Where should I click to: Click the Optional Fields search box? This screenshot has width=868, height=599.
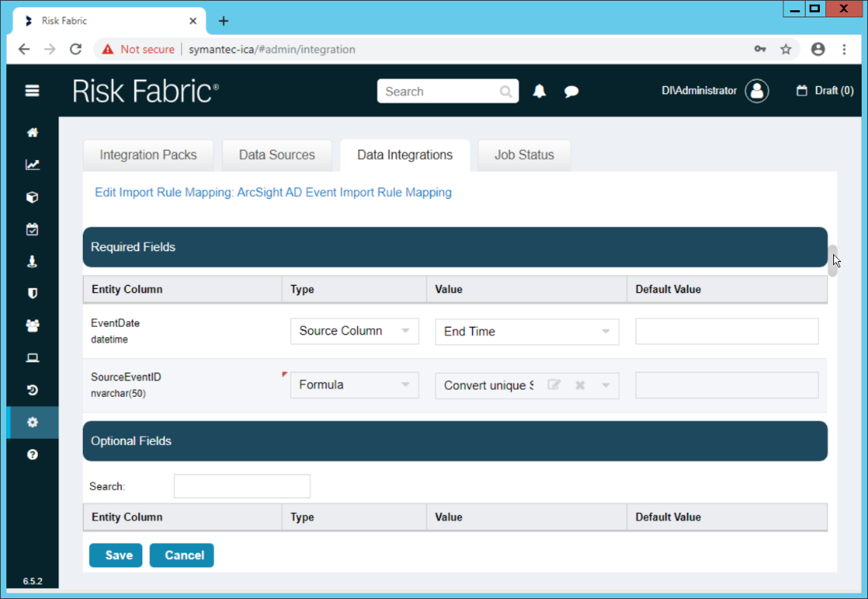click(x=242, y=486)
